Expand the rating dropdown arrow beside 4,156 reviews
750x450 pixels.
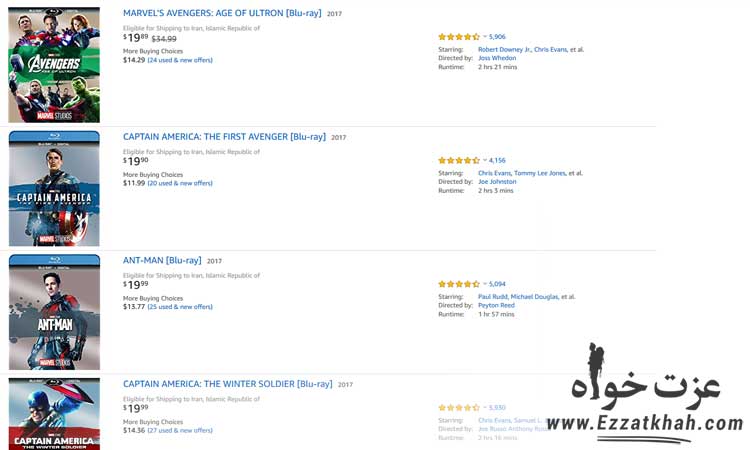point(485,160)
